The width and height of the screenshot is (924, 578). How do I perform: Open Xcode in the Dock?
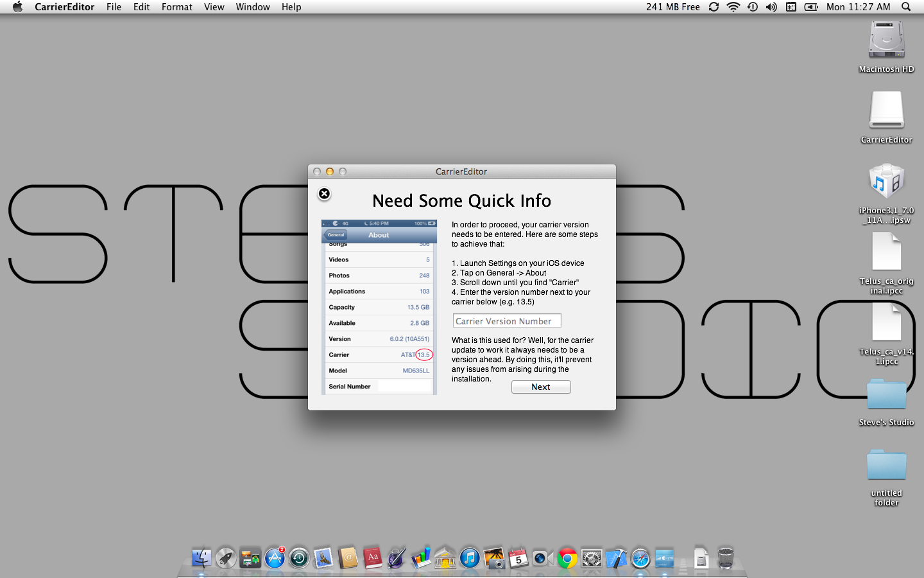(616, 558)
